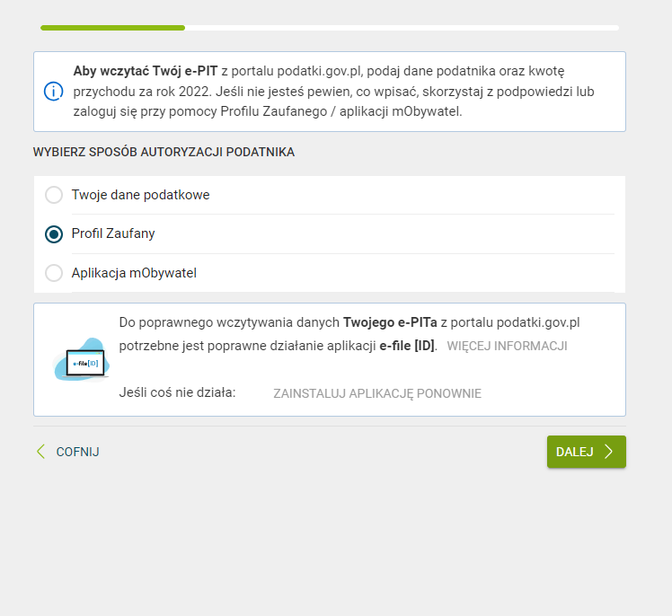Select the Twoje dane podatkowe radio button

point(54,195)
